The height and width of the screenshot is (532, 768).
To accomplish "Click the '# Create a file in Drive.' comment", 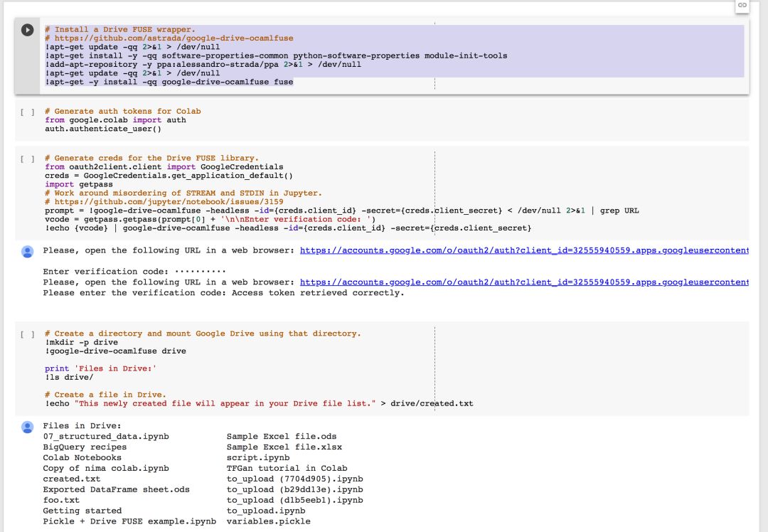I will (x=105, y=395).
